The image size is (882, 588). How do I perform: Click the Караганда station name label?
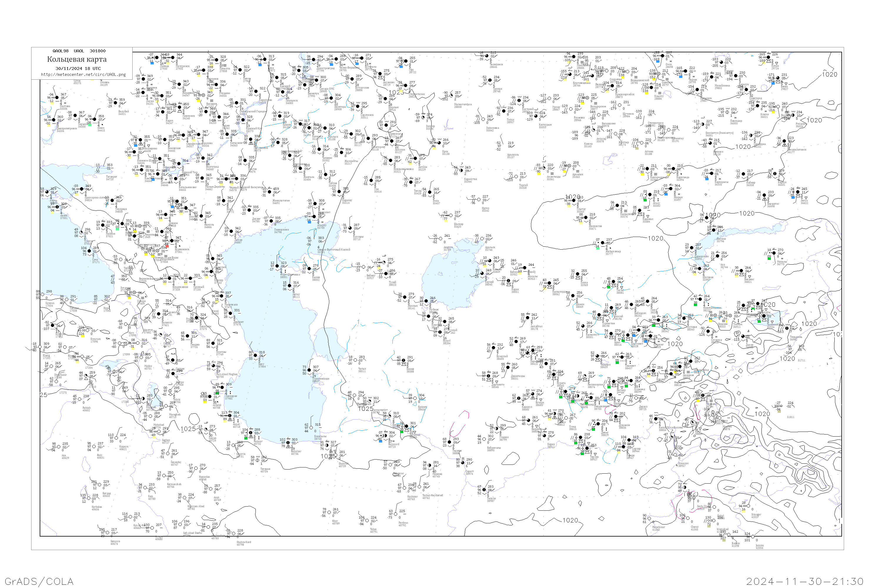[x=683, y=178]
